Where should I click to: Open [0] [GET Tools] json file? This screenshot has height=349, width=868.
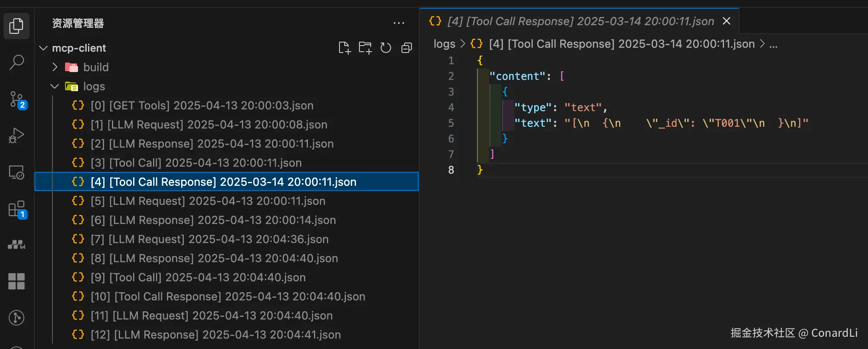pos(202,105)
